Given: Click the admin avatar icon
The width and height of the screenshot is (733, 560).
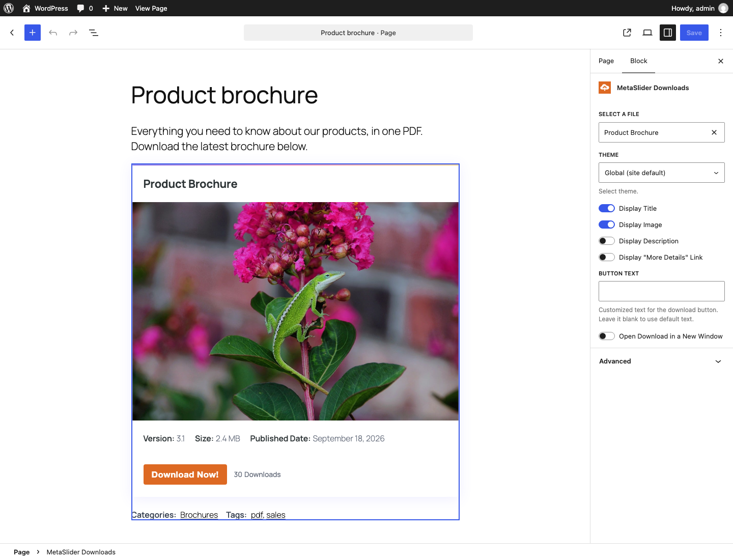Looking at the screenshot, I should coord(723,8).
